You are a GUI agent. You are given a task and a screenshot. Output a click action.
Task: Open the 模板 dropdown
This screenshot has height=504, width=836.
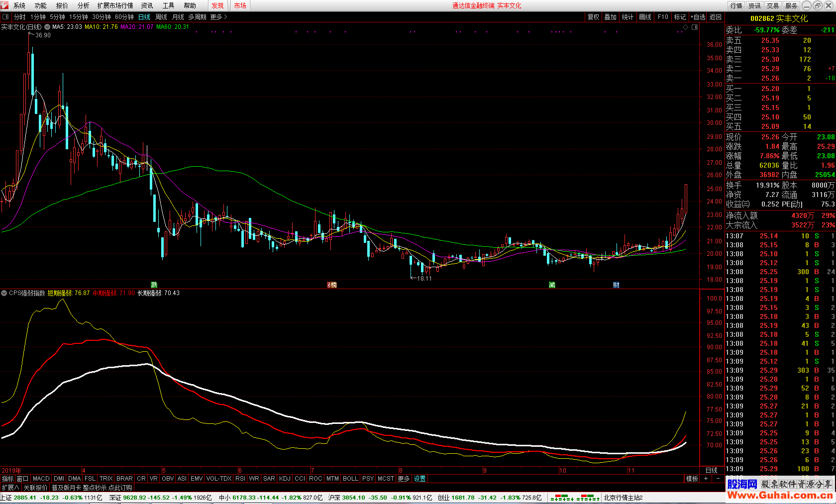coord(692,479)
